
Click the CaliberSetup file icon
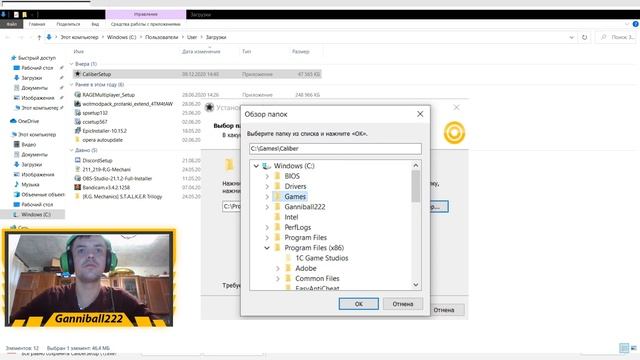78,74
